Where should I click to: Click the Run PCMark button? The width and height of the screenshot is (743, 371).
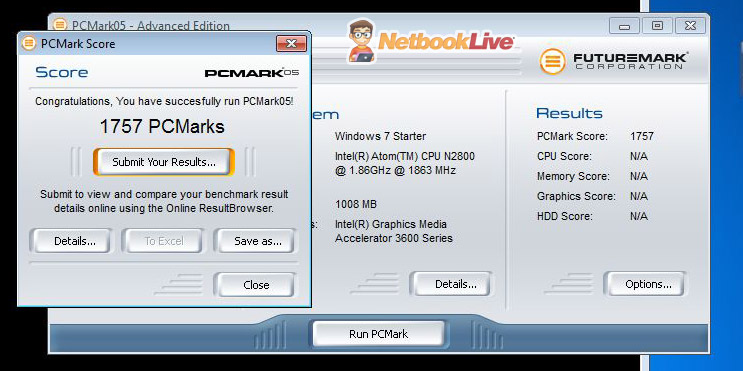point(378,334)
